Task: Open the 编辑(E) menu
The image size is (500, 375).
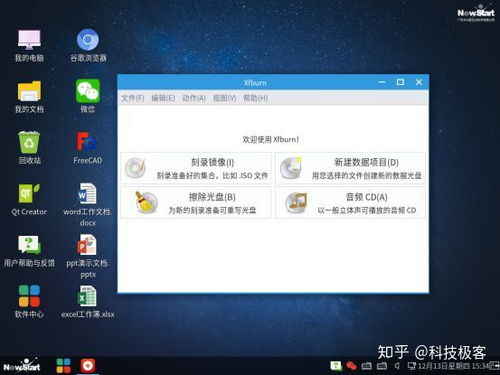Action: coord(163,98)
